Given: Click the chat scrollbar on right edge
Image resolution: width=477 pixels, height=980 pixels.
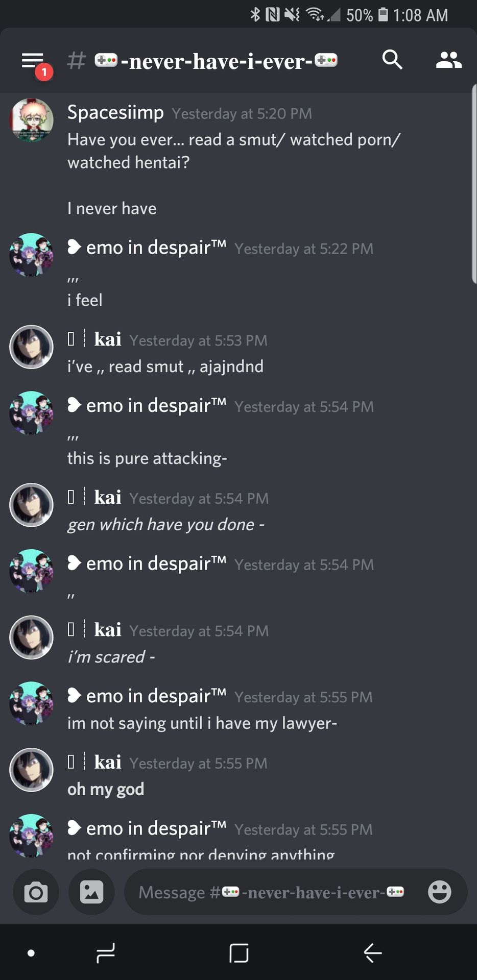Looking at the screenshot, I should (474, 184).
